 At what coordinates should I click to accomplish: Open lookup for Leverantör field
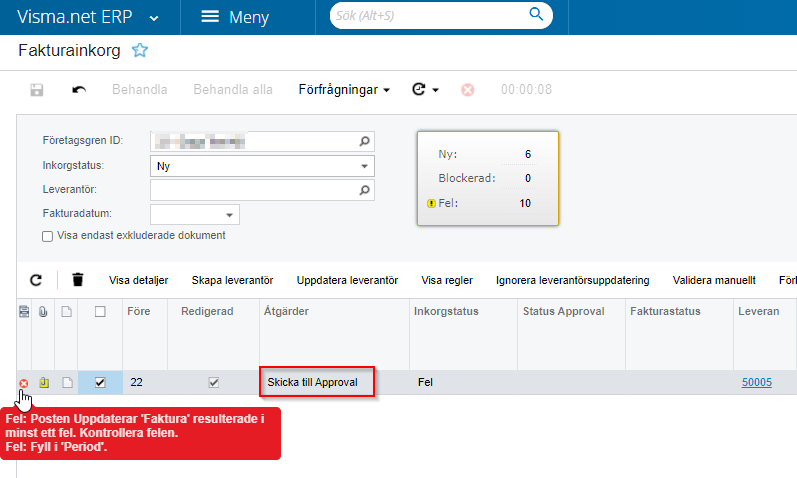pyautogui.click(x=364, y=190)
